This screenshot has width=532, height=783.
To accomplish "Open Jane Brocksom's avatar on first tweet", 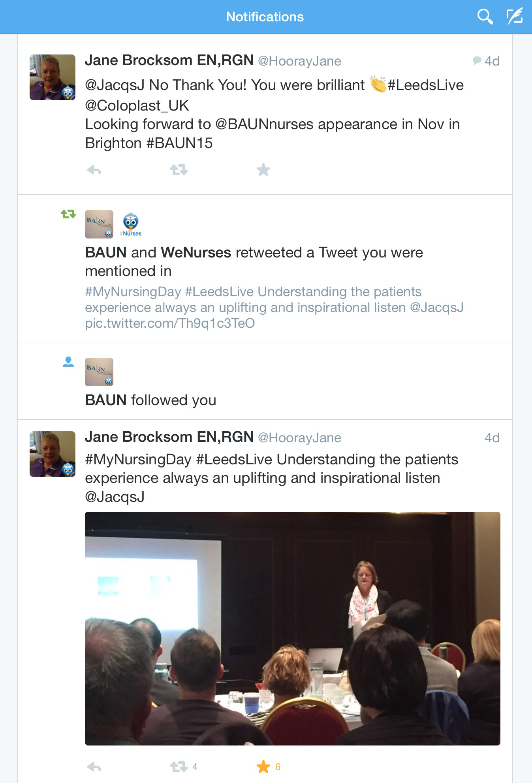I will coord(53,77).
